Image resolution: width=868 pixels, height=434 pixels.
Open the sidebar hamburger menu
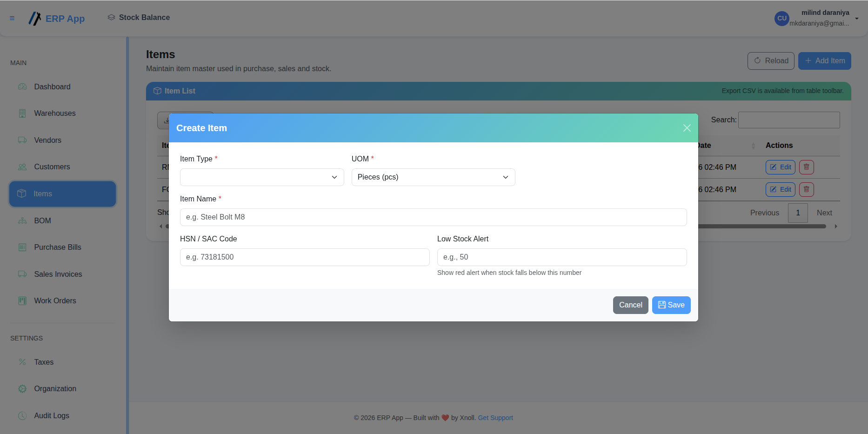(x=12, y=19)
